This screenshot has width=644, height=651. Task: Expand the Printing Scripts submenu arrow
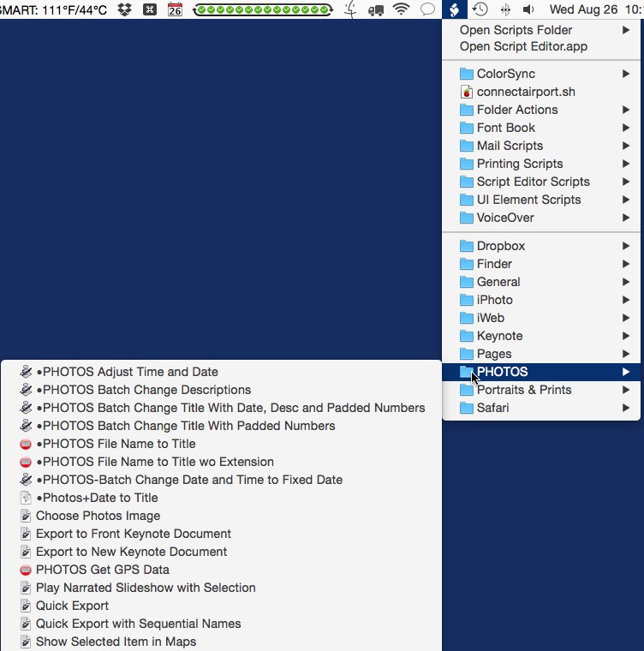point(626,164)
